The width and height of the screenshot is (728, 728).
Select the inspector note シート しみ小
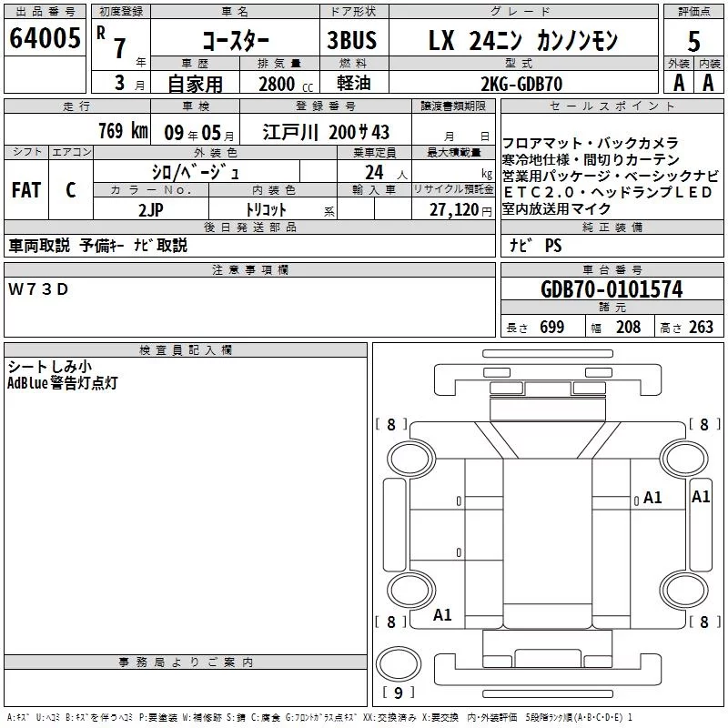[50, 367]
